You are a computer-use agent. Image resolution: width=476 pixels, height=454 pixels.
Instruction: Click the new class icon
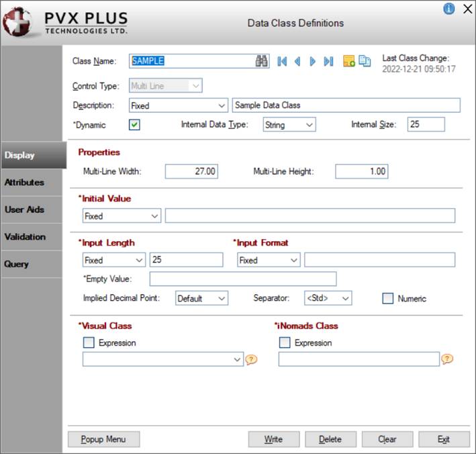click(x=349, y=61)
